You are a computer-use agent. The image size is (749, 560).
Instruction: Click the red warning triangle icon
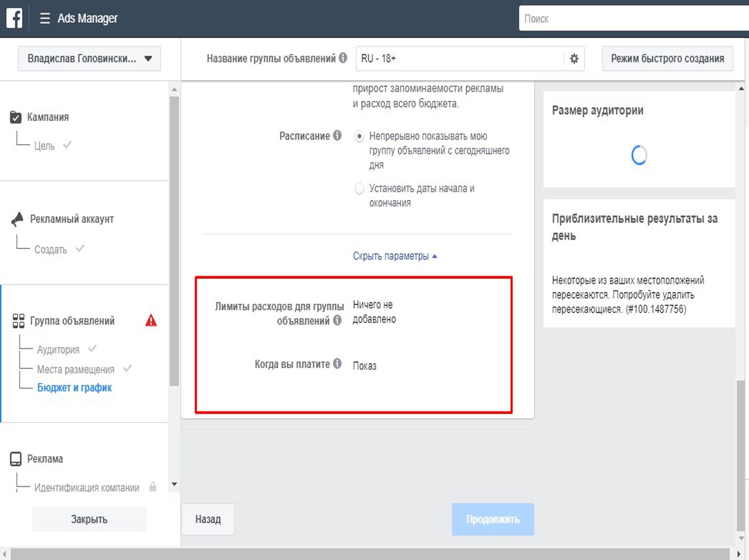[x=151, y=320]
